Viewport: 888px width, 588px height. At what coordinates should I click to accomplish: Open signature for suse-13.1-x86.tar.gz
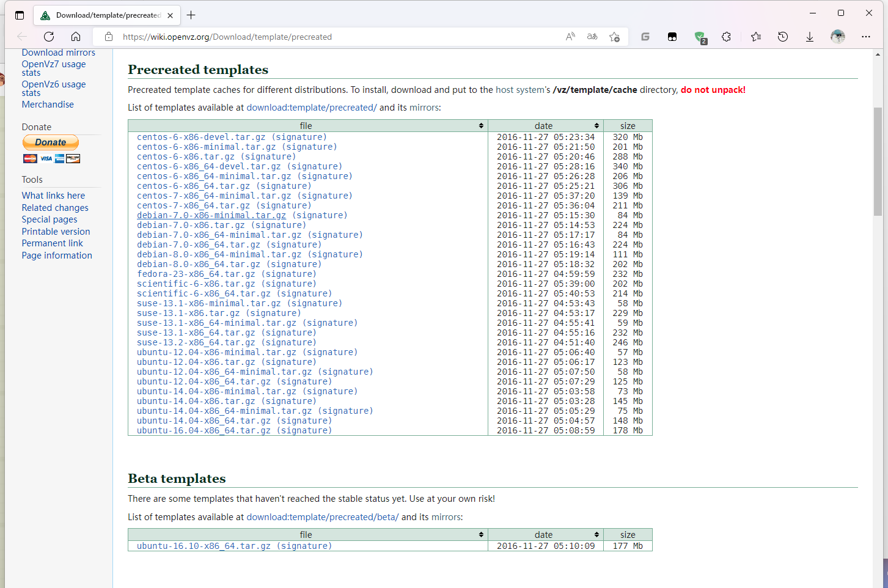tap(273, 313)
